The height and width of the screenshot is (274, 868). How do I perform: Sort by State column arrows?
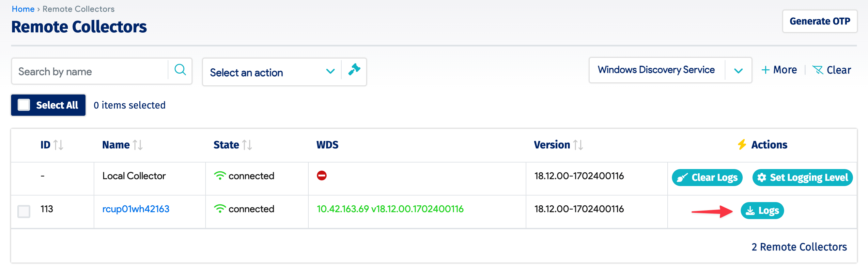pyautogui.click(x=247, y=145)
